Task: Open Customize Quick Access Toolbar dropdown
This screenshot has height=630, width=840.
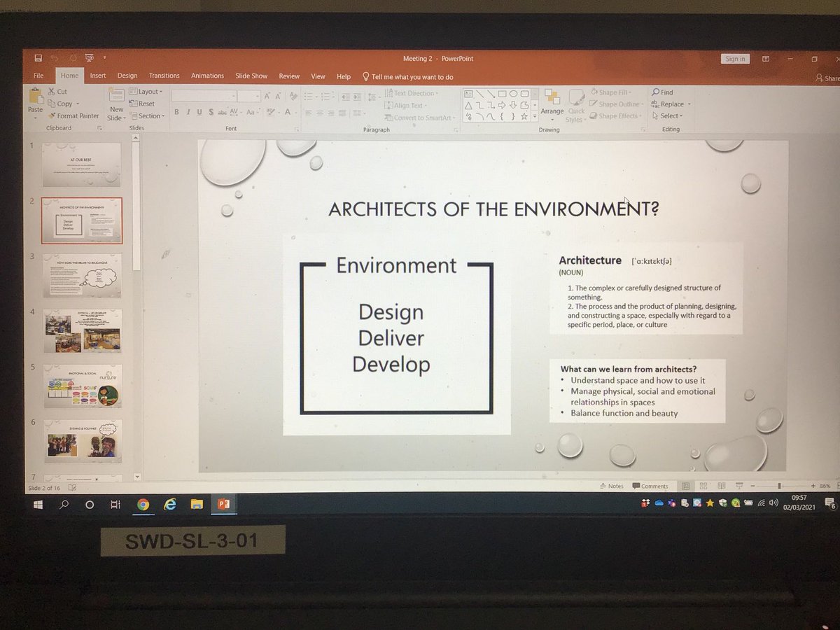Action: click(x=104, y=57)
